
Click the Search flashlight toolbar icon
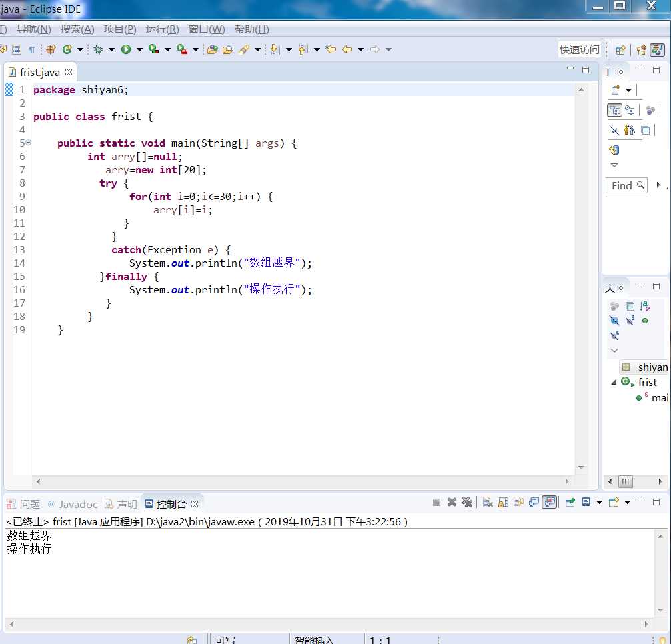click(x=244, y=49)
